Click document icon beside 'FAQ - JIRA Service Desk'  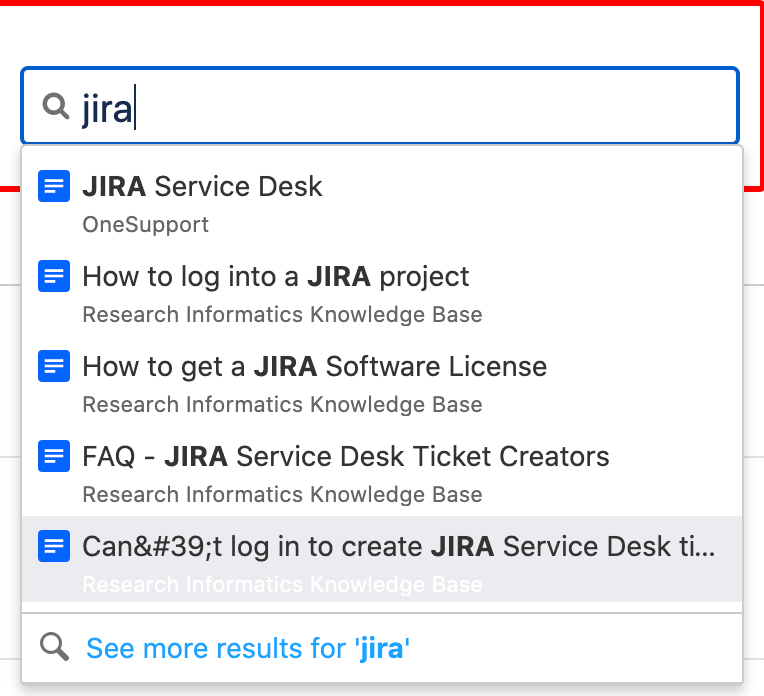click(54, 456)
